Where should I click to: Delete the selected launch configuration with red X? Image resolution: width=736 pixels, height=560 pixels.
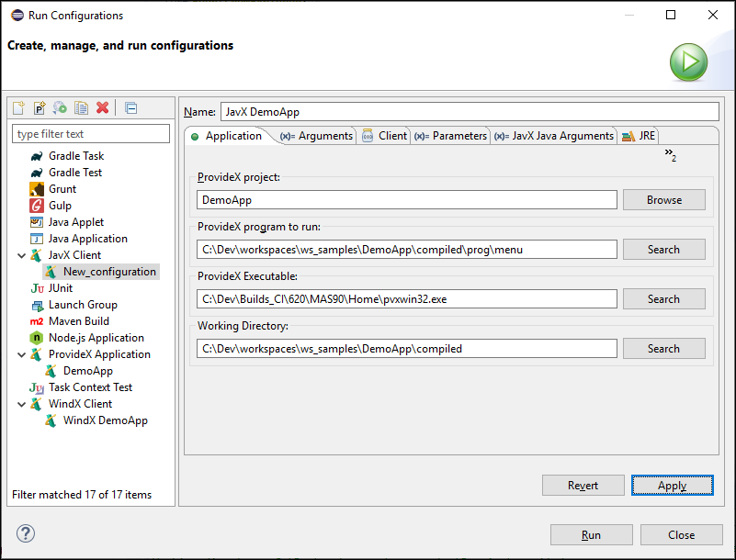pos(102,108)
